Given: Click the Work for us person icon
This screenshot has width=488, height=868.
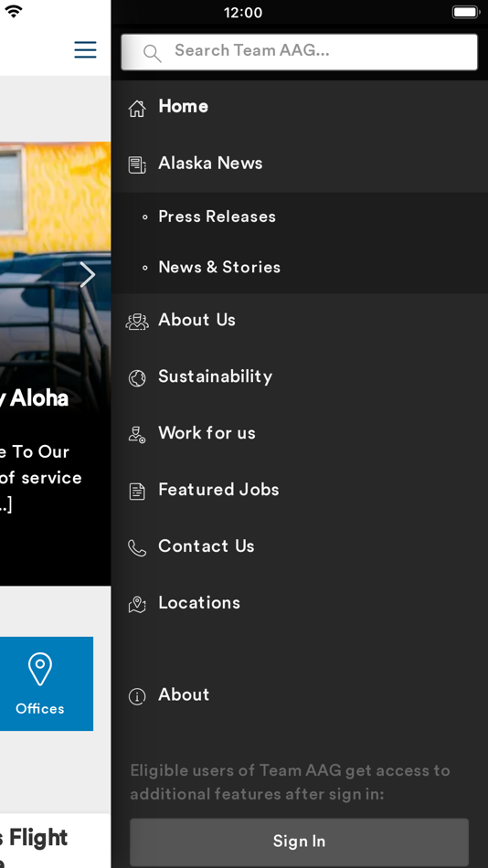Looking at the screenshot, I should tap(137, 435).
